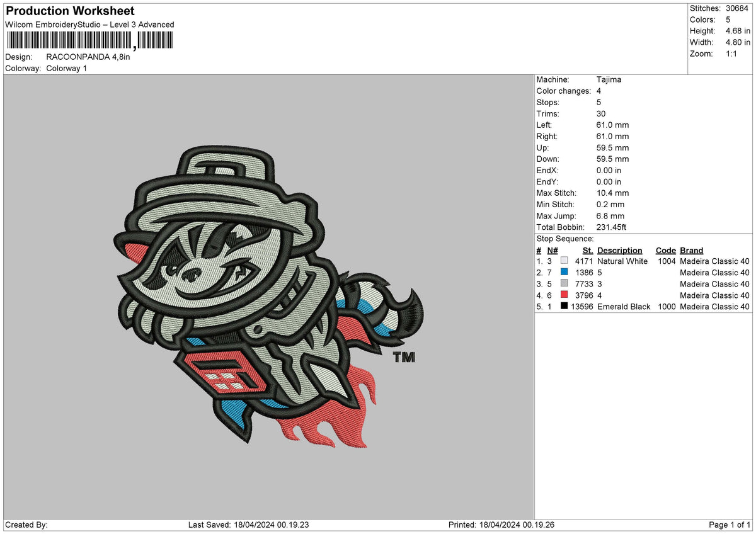Click the 'Colorway 1' value
The height and width of the screenshot is (534, 756).
(x=67, y=68)
